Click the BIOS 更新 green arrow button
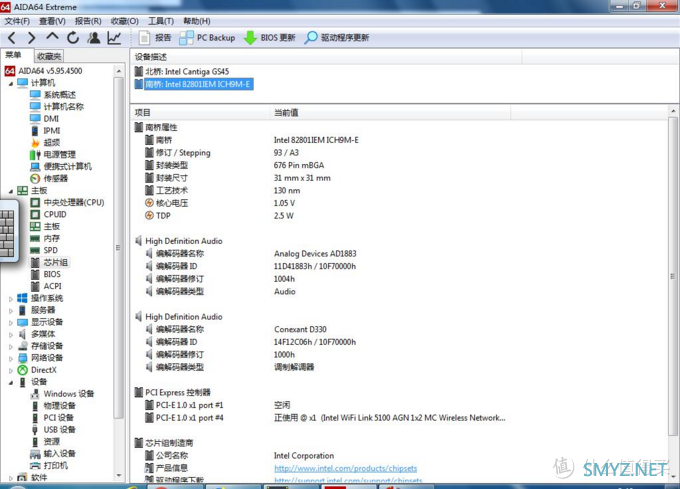Image resolution: width=680 pixels, height=489 pixels. click(269, 38)
